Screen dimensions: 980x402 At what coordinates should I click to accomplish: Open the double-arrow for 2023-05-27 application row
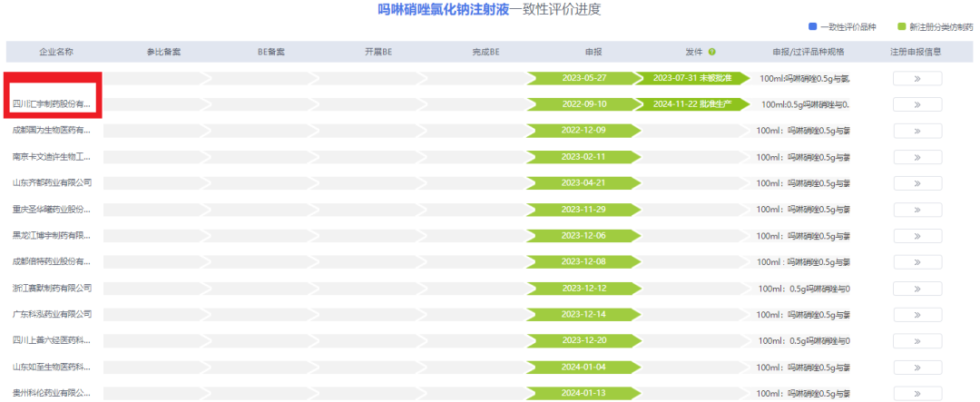click(x=916, y=78)
